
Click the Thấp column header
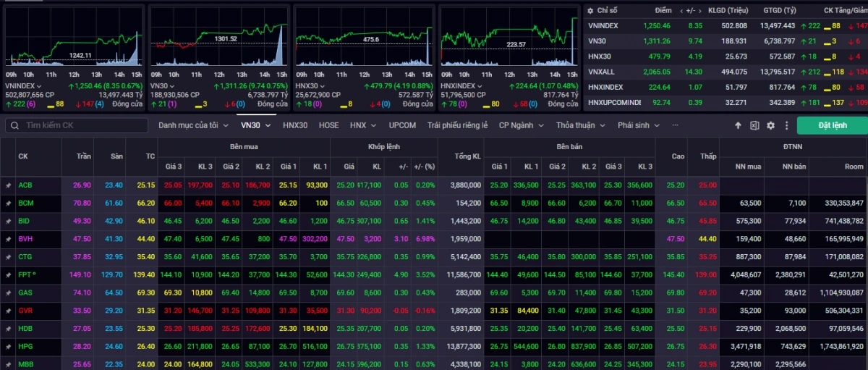click(x=707, y=156)
